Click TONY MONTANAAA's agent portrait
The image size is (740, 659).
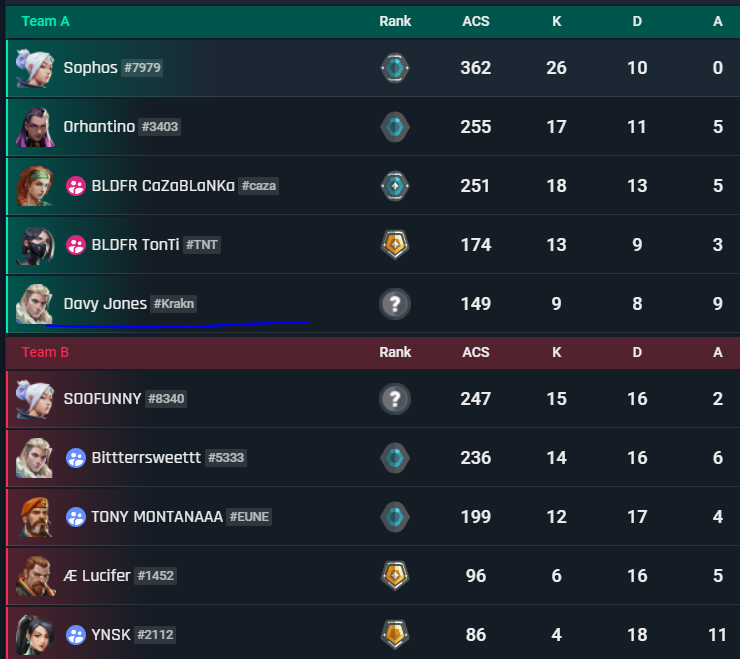pyautogui.click(x=34, y=517)
